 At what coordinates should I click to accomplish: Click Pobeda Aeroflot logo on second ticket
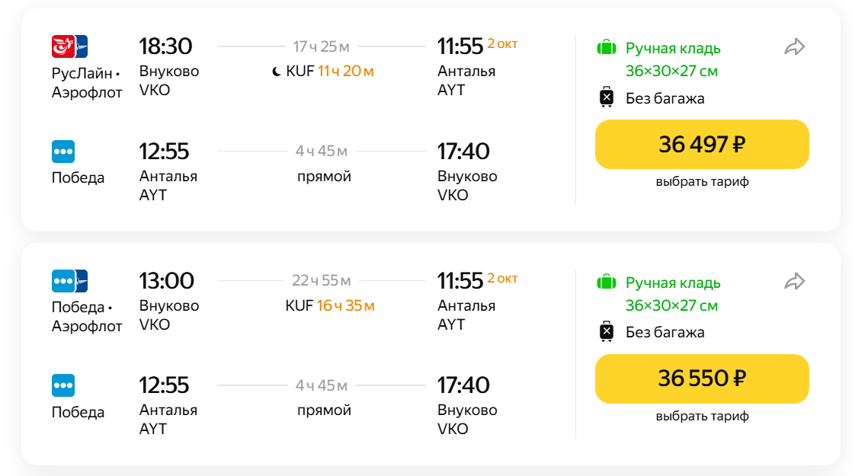[69, 282]
